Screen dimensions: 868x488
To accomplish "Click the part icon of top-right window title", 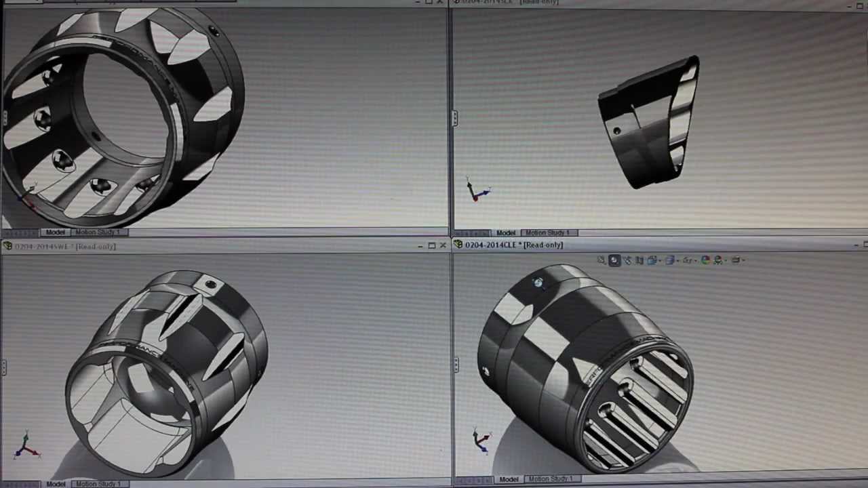I will 457,2.
